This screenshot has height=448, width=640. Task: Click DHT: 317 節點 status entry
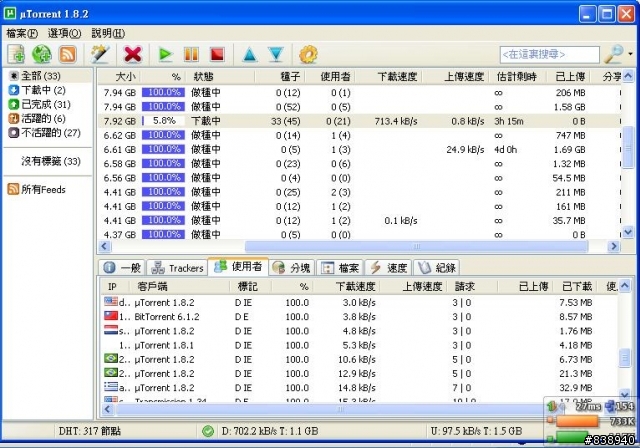pyautogui.click(x=90, y=431)
